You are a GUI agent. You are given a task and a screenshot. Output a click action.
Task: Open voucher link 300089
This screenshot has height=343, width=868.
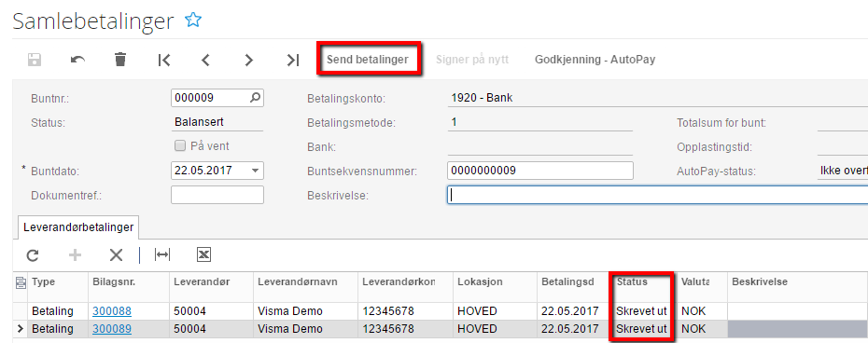pos(112,329)
